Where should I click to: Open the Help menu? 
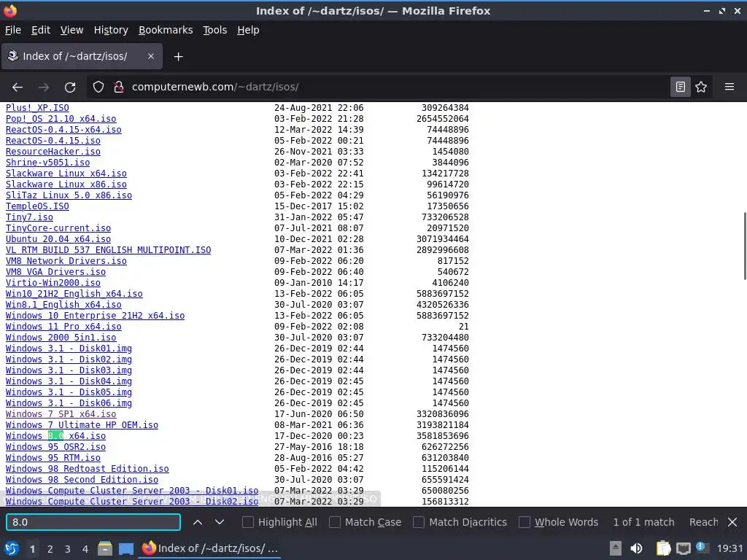248,30
